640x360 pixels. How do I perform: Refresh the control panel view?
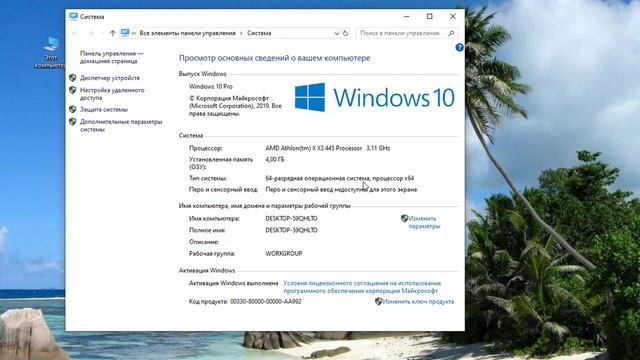(346, 33)
